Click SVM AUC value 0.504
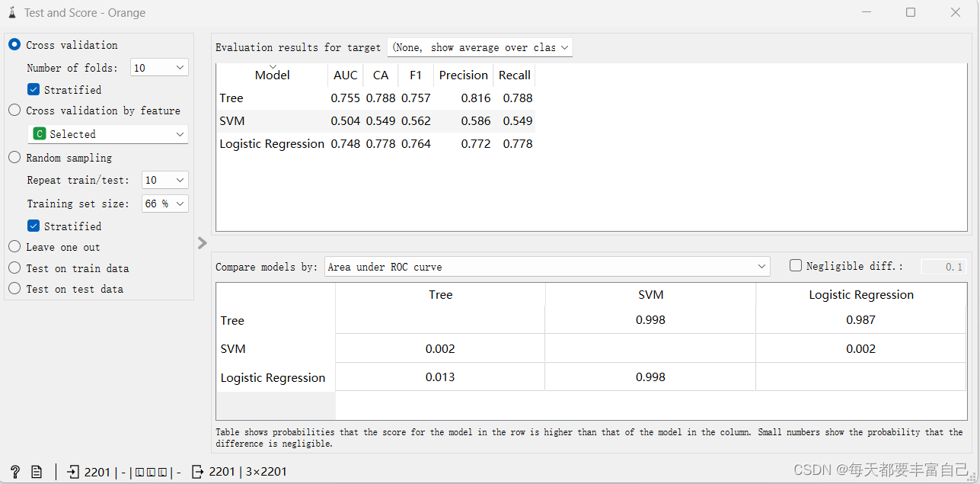The height and width of the screenshot is (484, 980). 346,120
